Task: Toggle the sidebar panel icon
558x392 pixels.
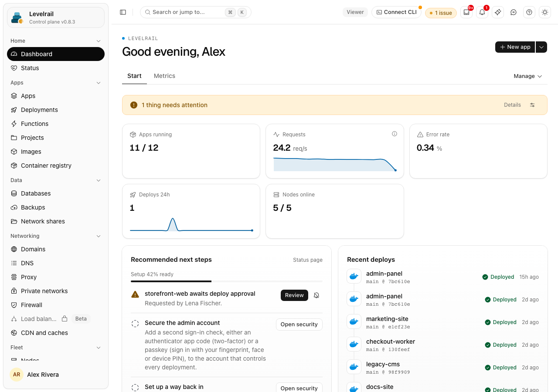Action: pos(123,12)
